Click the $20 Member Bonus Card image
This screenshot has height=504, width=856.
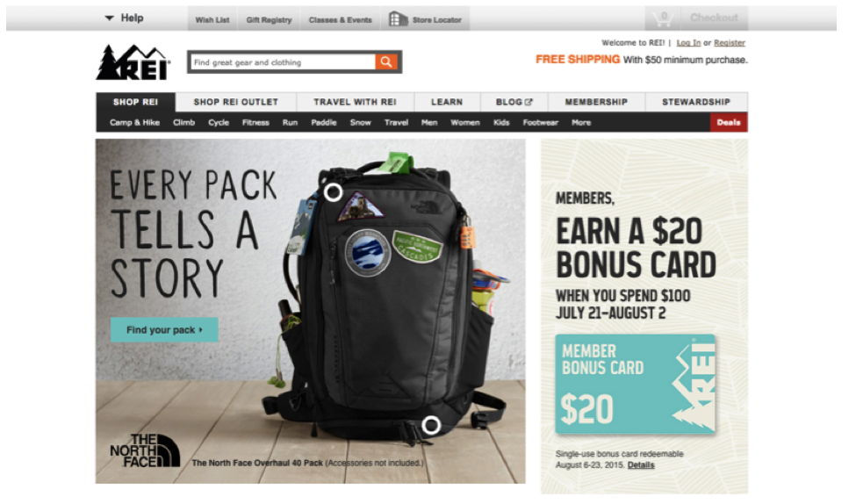coord(635,385)
